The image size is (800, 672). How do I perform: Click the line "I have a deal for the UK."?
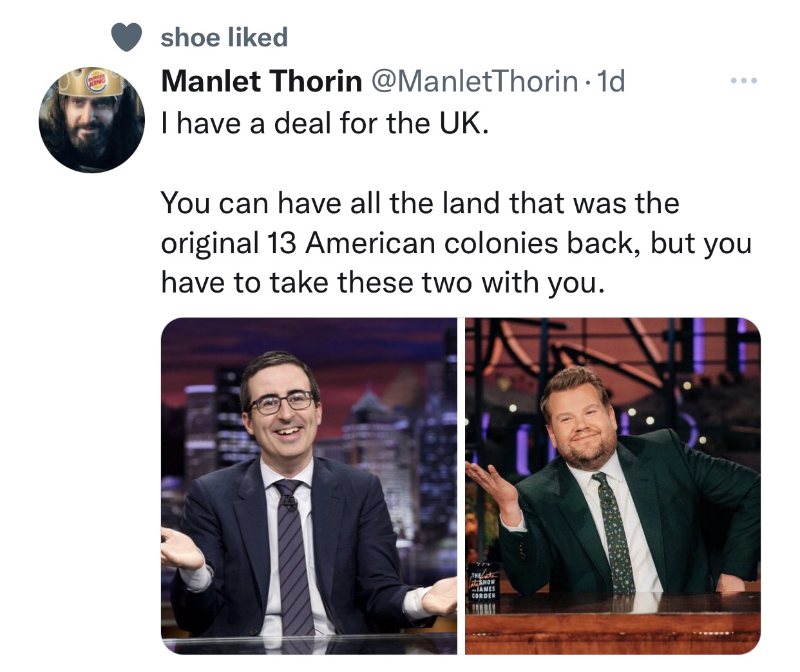[325, 122]
